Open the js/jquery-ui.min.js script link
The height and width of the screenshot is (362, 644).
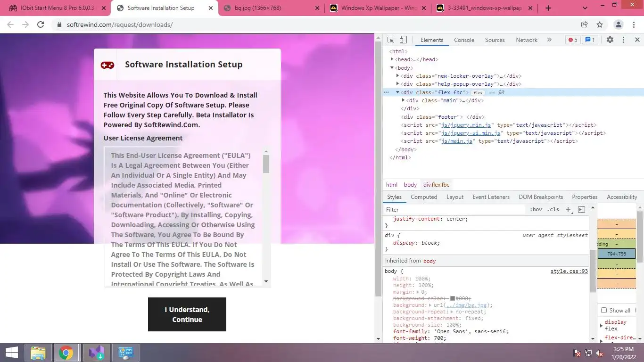[x=471, y=133]
